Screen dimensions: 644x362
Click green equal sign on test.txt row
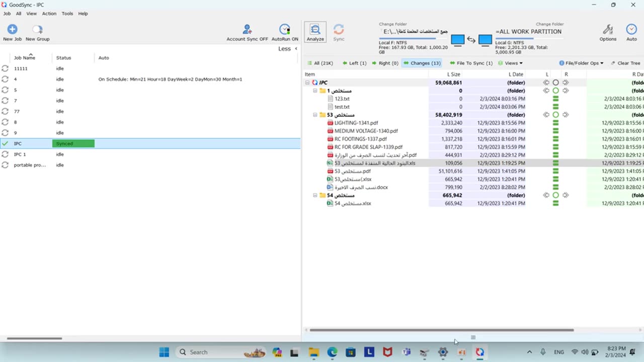pyautogui.click(x=555, y=107)
